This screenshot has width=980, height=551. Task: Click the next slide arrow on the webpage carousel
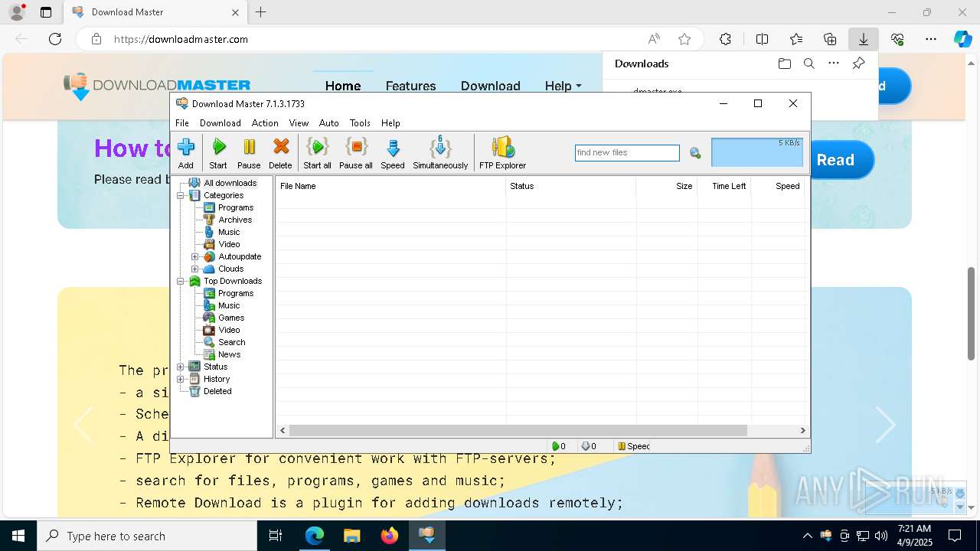pos(885,425)
